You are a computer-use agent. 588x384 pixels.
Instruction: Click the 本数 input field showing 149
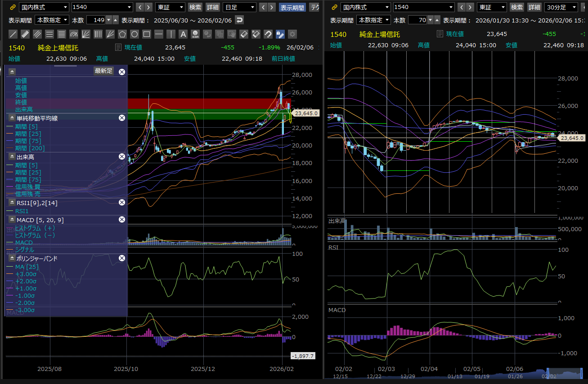click(x=96, y=20)
